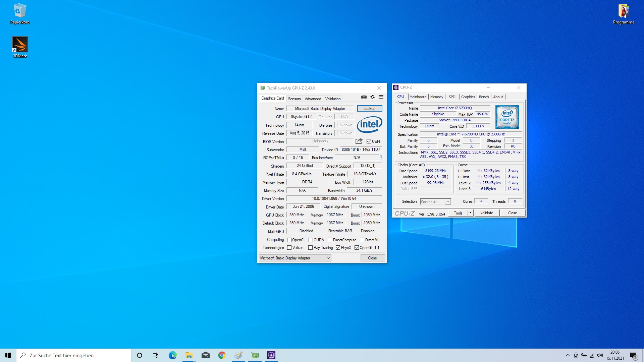Select the Graphics Card tab in GPU-Z
Screen dimensions: 644x362
[272, 98]
